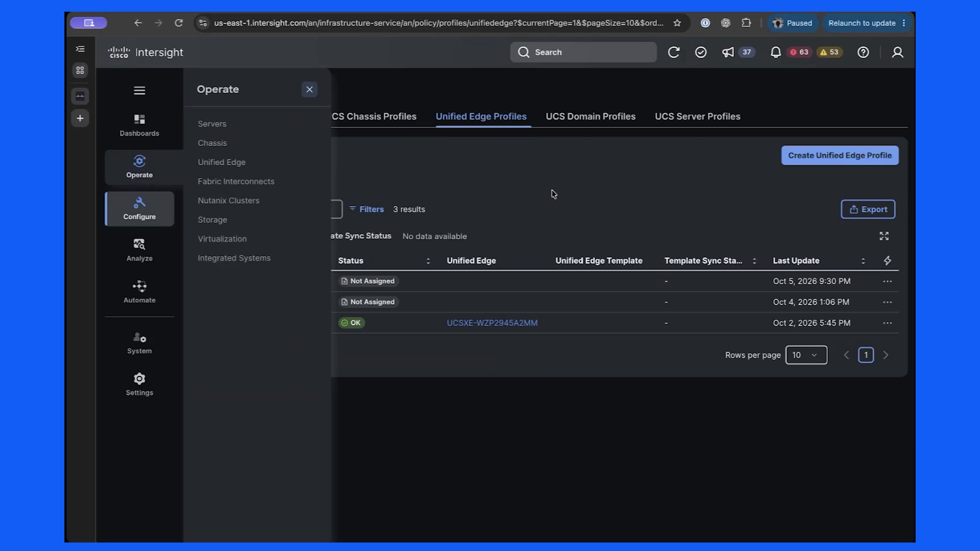This screenshot has width=980, height=551.
Task: Open the System section
Action: click(139, 343)
